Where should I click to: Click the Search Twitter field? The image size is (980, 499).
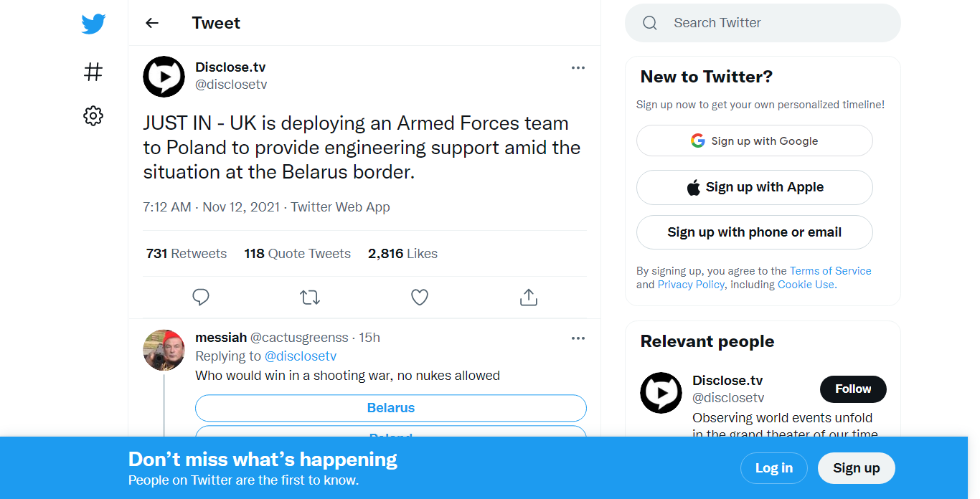[775, 23]
